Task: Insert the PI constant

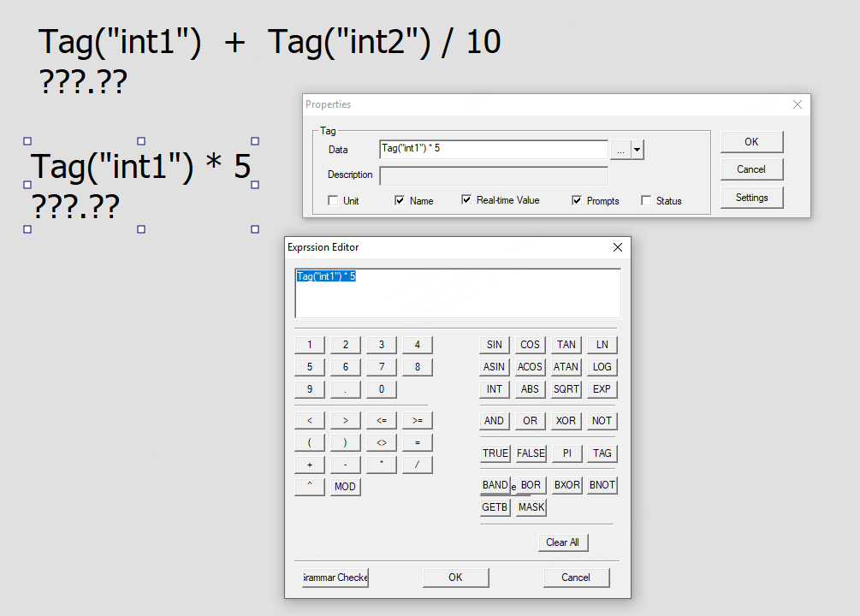Action: point(566,453)
